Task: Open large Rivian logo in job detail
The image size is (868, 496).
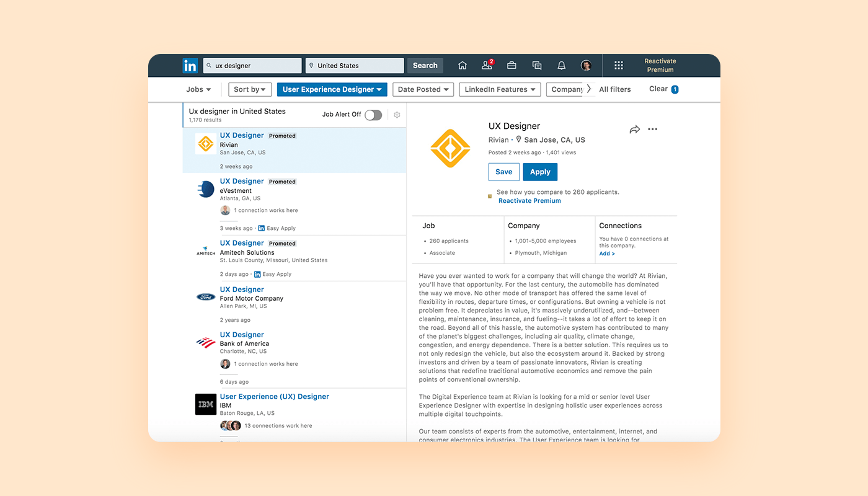Action: pyautogui.click(x=450, y=148)
